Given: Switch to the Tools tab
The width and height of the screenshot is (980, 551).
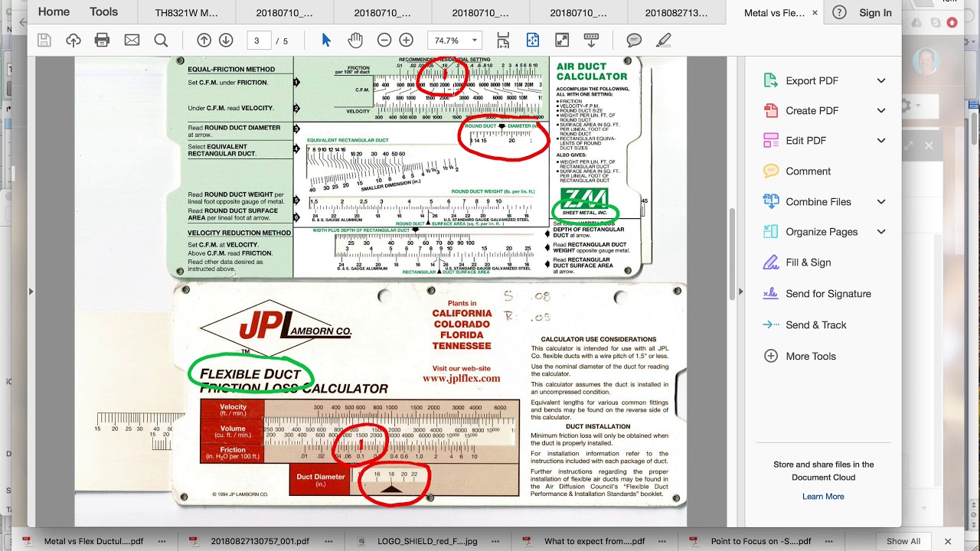Looking at the screenshot, I should click(103, 11).
